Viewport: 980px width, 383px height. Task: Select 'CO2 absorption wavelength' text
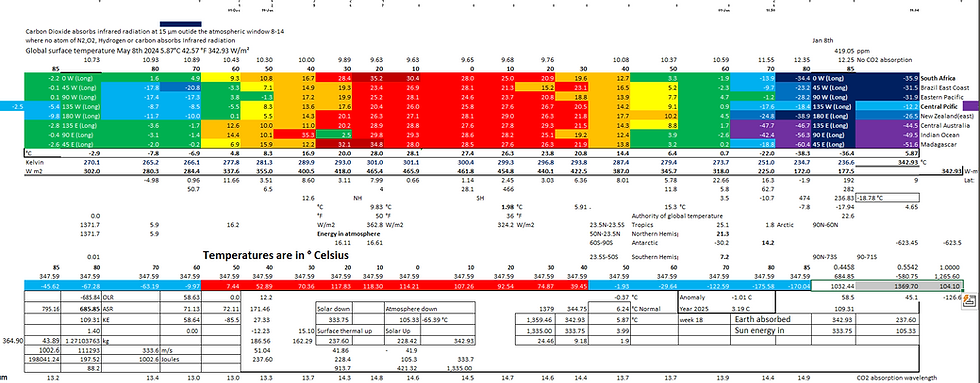(x=897, y=377)
